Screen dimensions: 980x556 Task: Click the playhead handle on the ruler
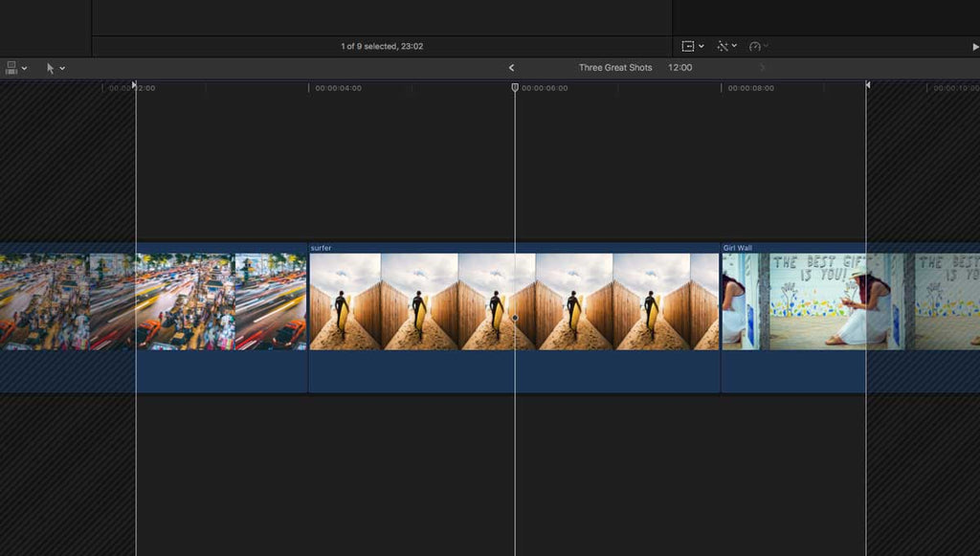(x=515, y=87)
